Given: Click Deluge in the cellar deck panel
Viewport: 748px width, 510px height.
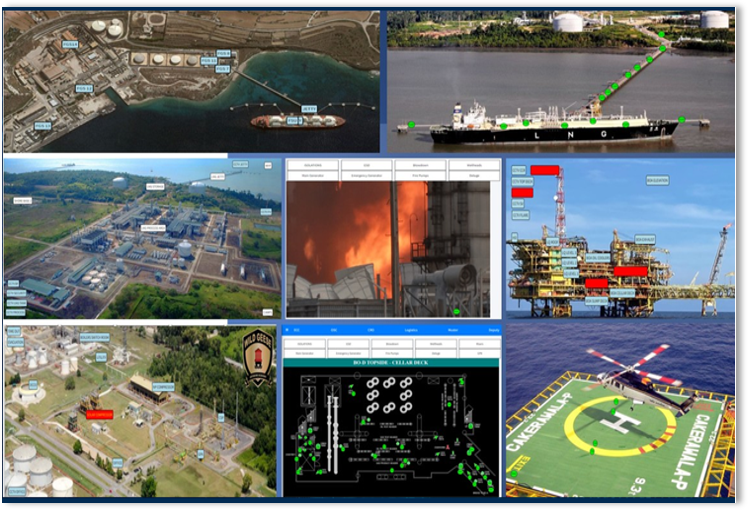Looking at the screenshot, I should [x=436, y=354].
